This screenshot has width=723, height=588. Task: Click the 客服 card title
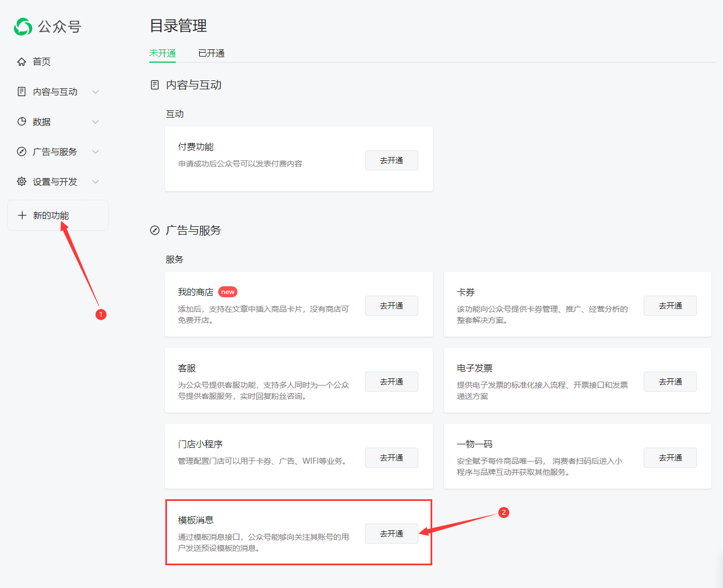[187, 368]
